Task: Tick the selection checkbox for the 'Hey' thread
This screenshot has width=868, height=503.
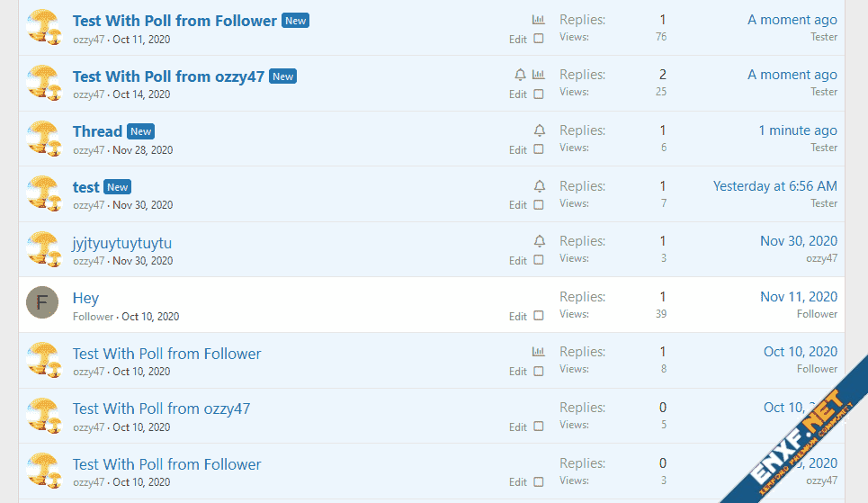Action: pyautogui.click(x=539, y=316)
